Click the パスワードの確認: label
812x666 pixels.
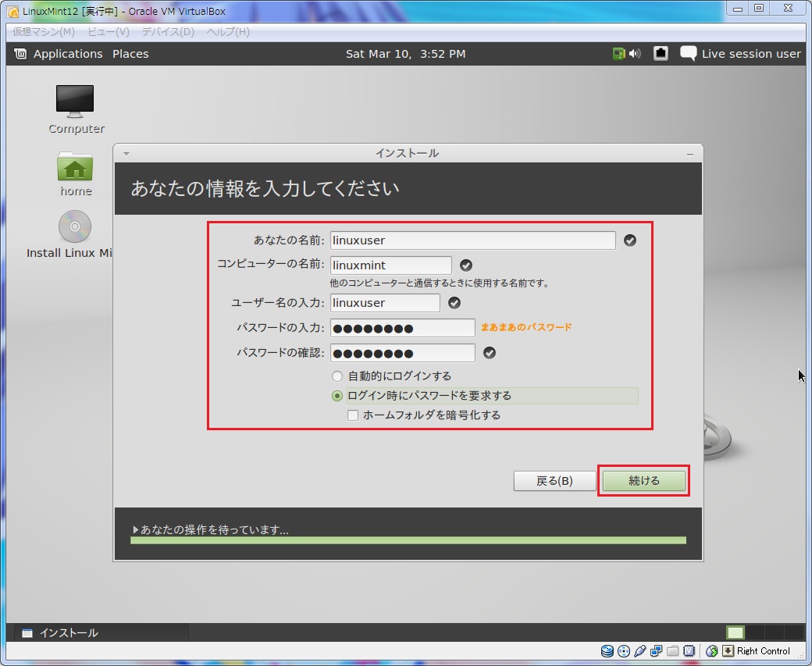click(x=280, y=353)
